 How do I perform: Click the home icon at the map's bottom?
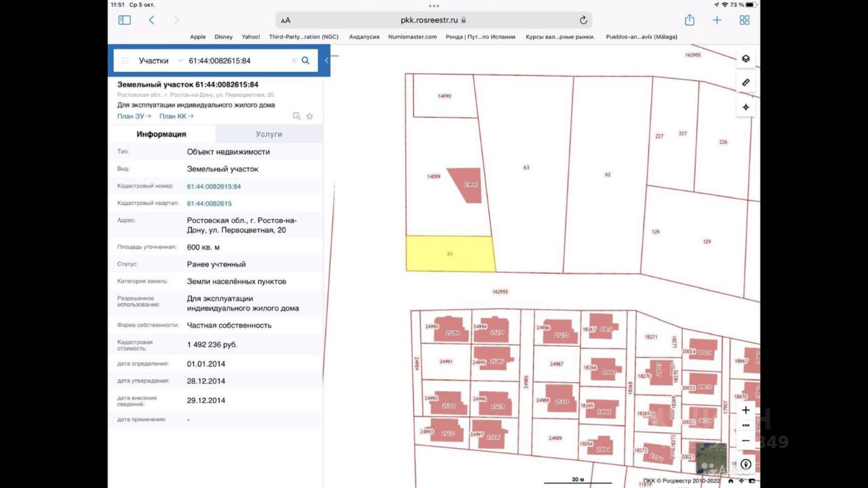coord(730,481)
